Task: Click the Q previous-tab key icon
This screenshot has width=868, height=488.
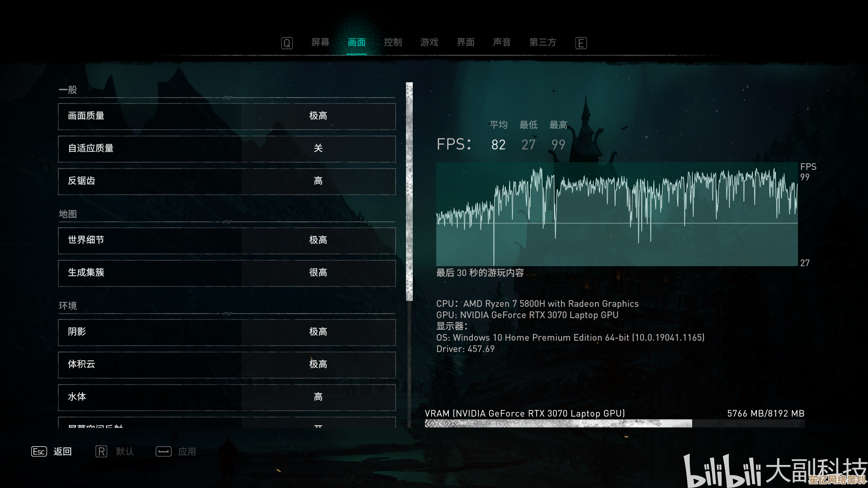Action: (287, 43)
